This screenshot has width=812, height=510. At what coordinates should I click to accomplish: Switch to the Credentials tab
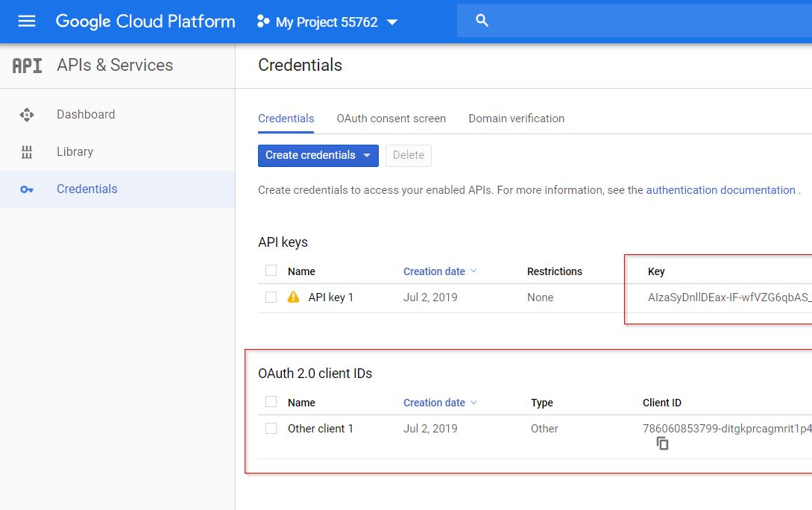coord(286,119)
